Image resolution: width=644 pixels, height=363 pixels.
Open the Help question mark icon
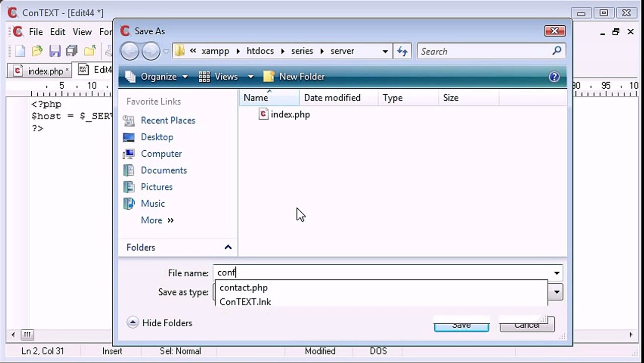click(554, 77)
